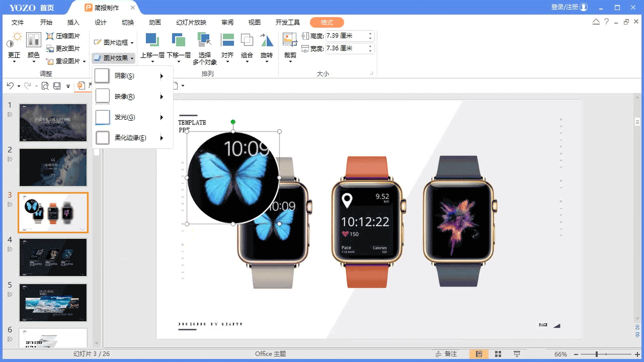
Task: Switch to the 开始 home tab
Action: tap(46, 23)
